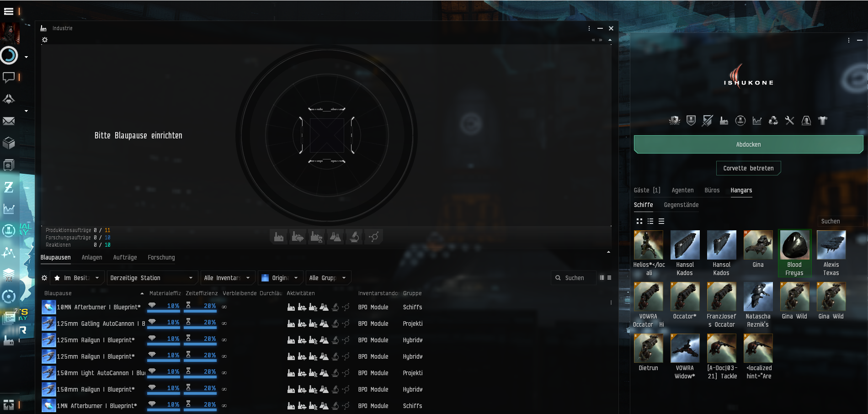Open the mail envelope icon in the Neocom
Screen dimensions: 868x414
pos(9,121)
